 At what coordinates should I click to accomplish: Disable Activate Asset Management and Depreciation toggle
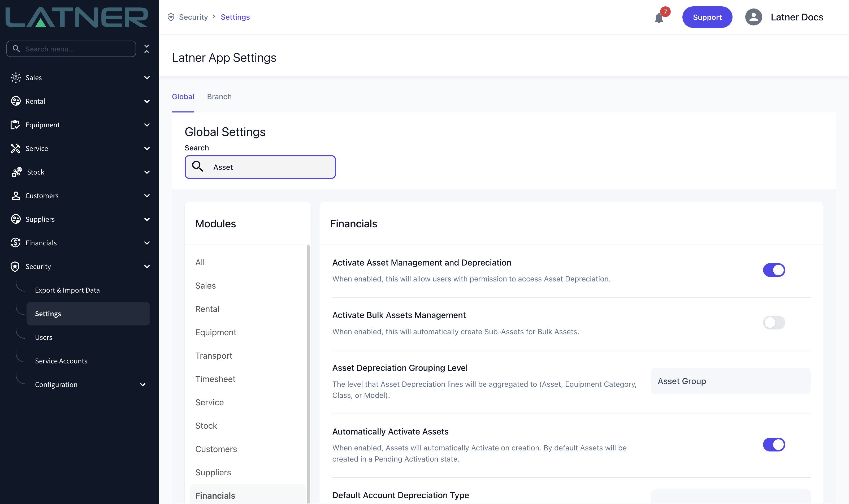point(774,270)
